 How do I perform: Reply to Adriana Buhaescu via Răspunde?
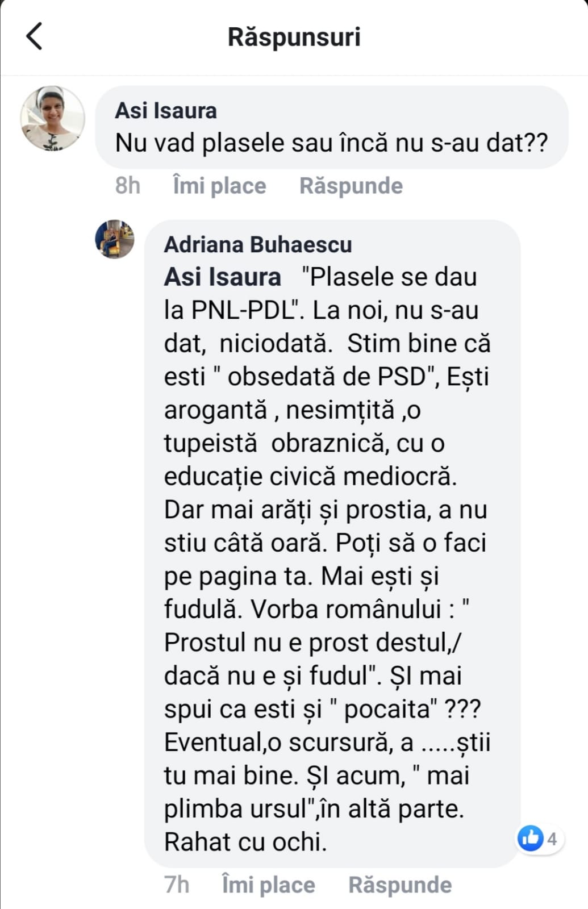pos(400,885)
